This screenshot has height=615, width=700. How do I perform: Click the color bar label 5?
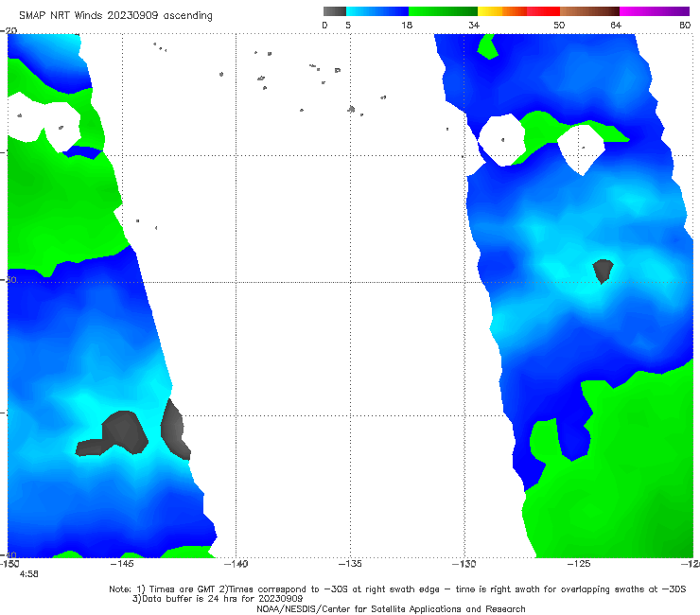348,26
